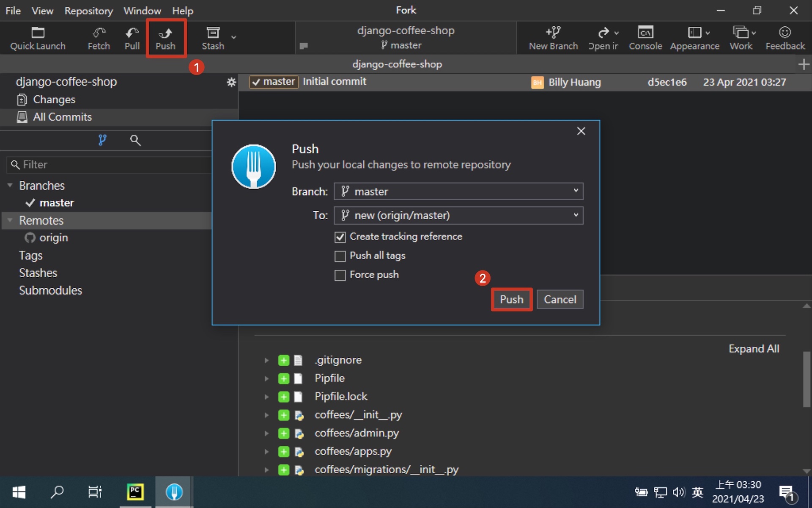Open the notification center icon
Image resolution: width=812 pixels, height=508 pixels.
click(x=787, y=493)
